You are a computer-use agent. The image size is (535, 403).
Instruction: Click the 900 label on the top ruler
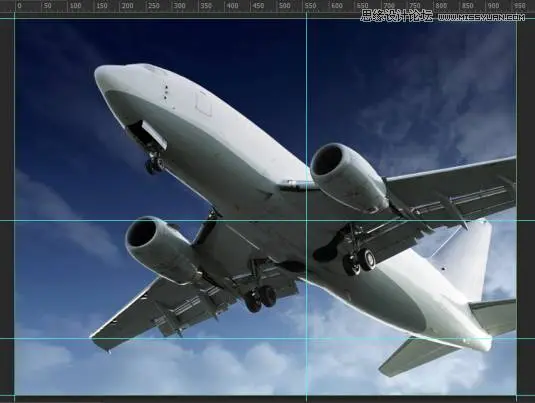pyautogui.click(x=494, y=6)
